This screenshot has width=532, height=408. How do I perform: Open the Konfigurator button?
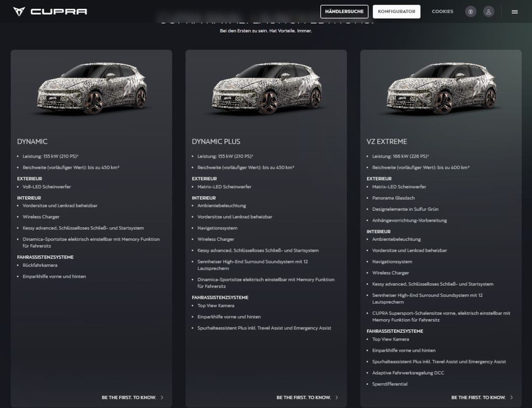click(x=396, y=11)
